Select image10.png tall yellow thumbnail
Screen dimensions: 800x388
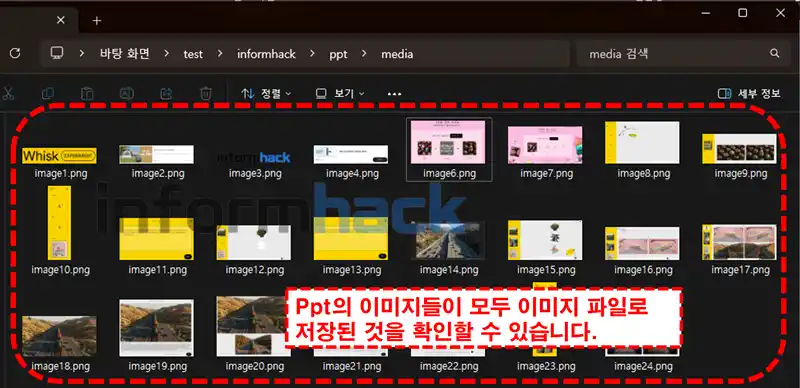pos(59,223)
